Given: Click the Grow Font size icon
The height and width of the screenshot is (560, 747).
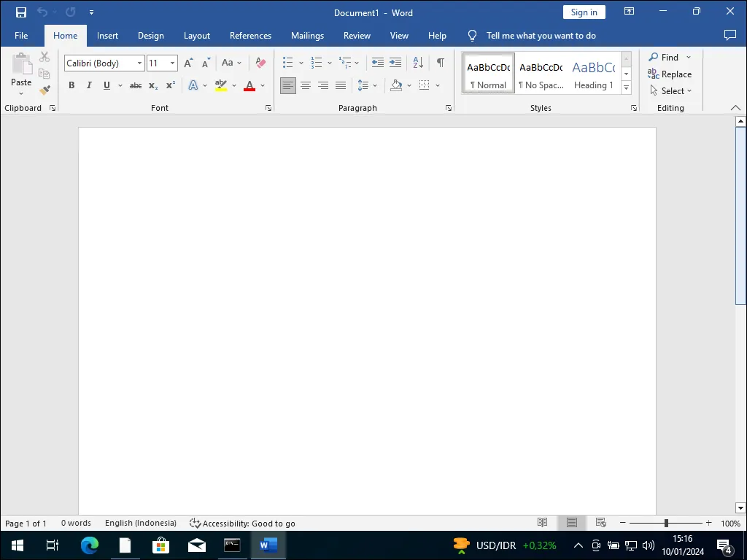Looking at the screenshot, I should click(x=189, y=63).
